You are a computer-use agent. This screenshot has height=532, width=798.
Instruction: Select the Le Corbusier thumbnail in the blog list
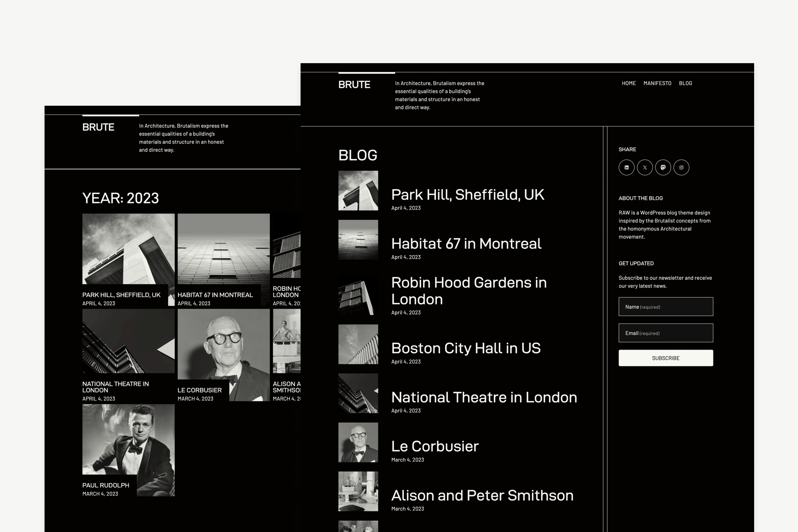(358, 442)
